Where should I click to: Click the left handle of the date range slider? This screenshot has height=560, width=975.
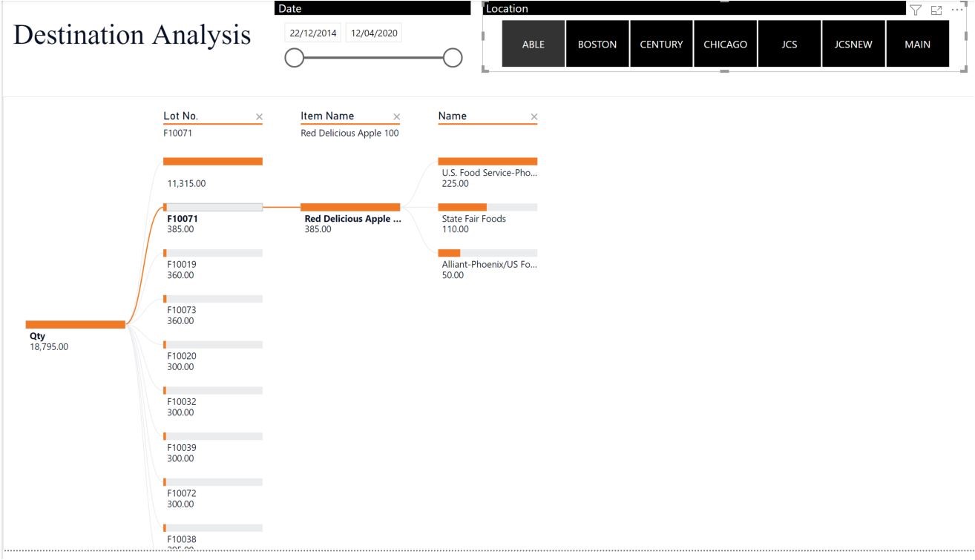[294, 57]
